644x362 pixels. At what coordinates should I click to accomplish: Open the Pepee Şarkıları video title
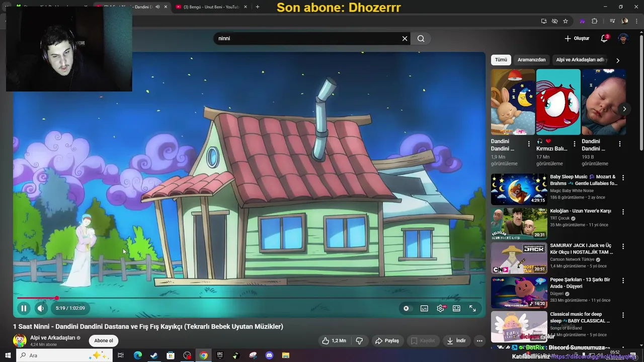[580, 283]
